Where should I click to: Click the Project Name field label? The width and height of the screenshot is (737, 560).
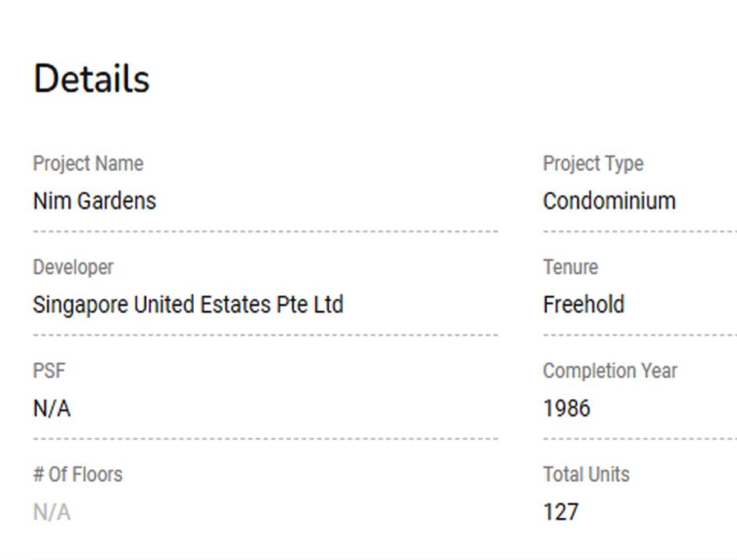tap(88, 164)
